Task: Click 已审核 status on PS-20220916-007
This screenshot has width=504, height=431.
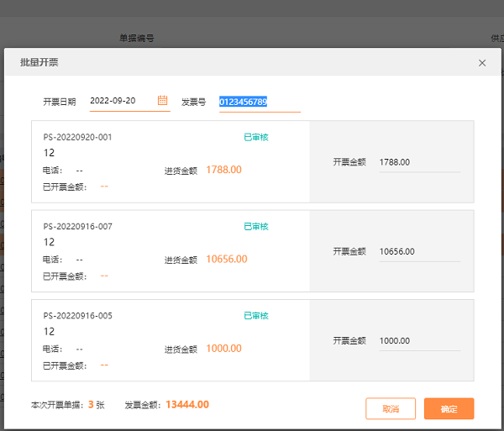Action: click(x=255, y=227)
